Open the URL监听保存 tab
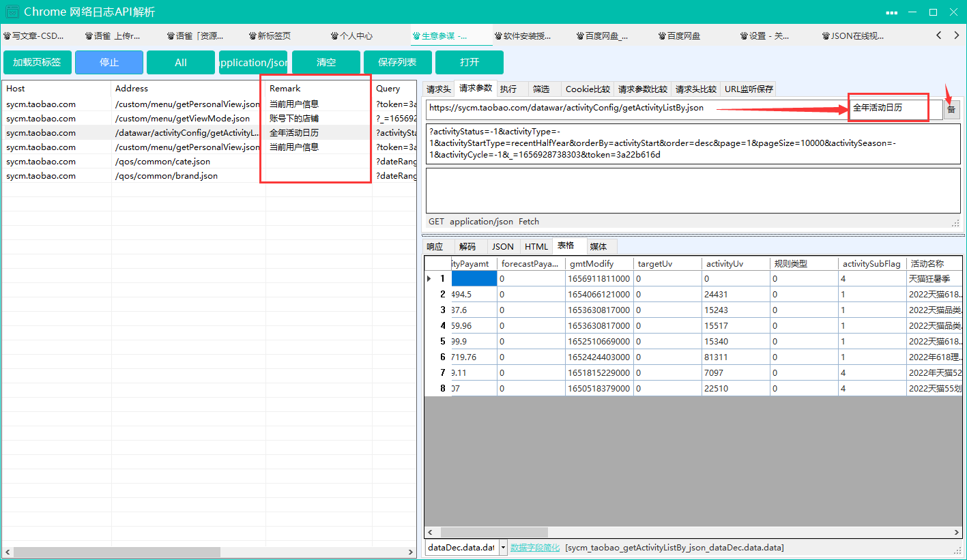The width and height of the screenshot is (967, 560). [x=749, y=89]
